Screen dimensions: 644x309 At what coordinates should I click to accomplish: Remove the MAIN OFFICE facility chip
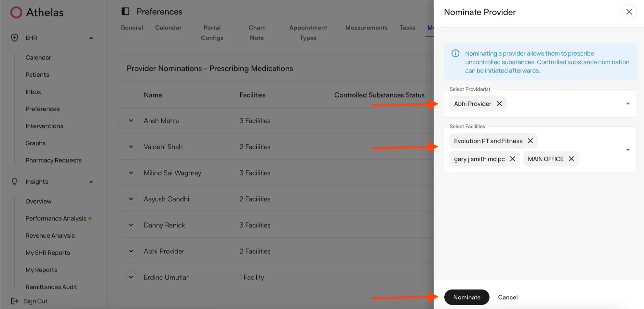tap(571, 159)
